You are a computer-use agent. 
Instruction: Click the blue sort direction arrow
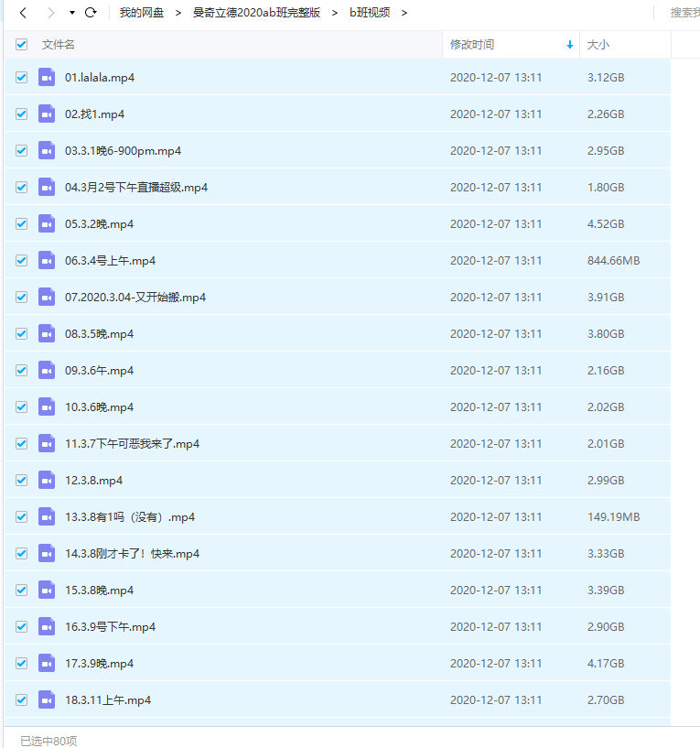click(x=570, y=45)
